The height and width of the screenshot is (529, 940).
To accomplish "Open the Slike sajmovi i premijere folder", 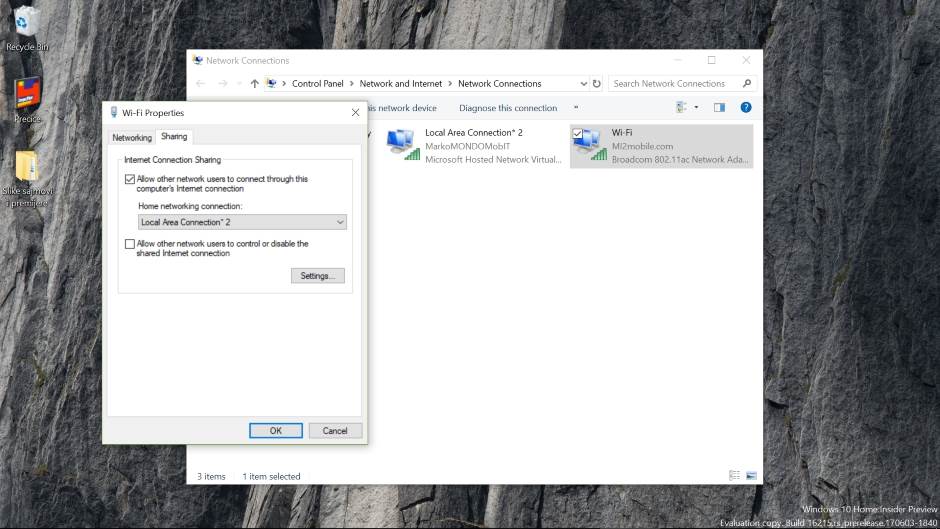I will (x=26, y=170).
